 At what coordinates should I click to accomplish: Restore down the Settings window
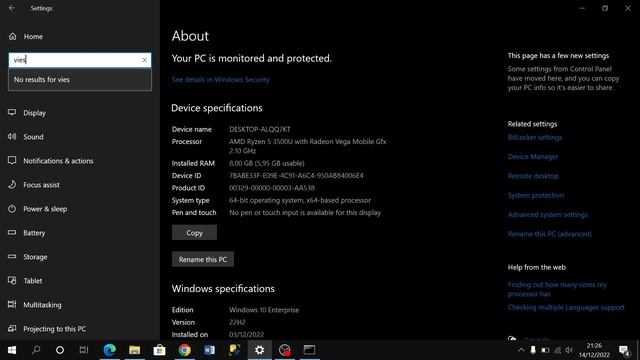605,8
